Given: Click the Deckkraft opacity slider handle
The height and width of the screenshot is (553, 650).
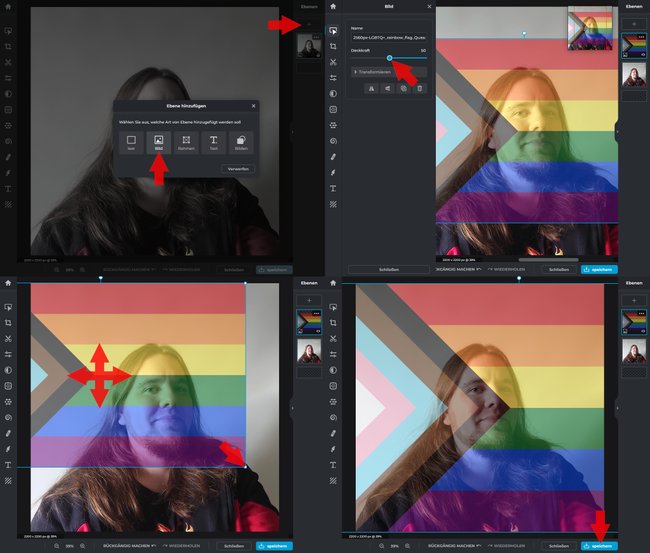Looking at the screenshot, I should (389, 58).
